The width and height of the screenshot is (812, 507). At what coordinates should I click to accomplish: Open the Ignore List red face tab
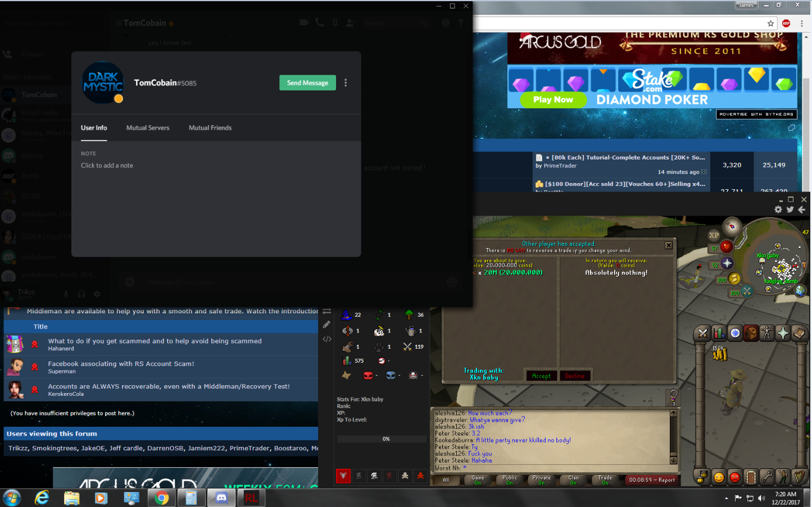point(734,477)
